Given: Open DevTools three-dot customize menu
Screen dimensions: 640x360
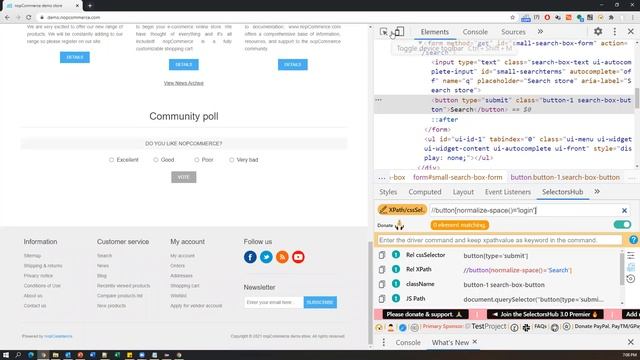Looking at the screenshot, I should click(615, 31).
